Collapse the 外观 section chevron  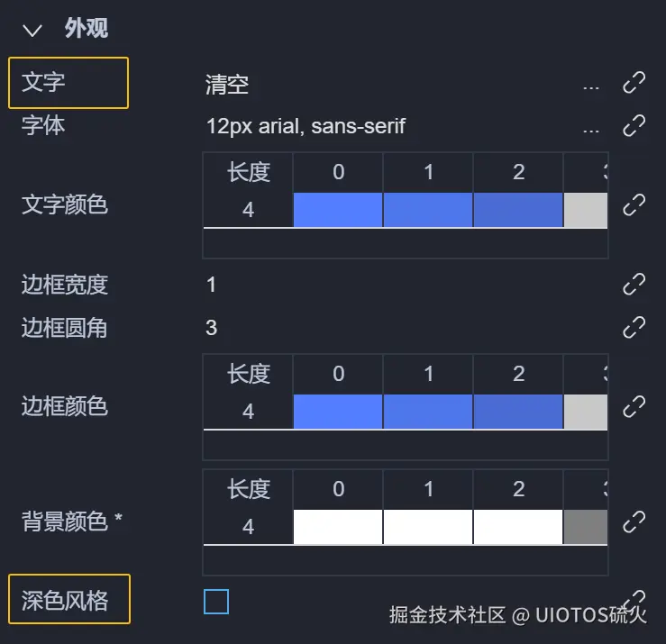click(33, 30)
